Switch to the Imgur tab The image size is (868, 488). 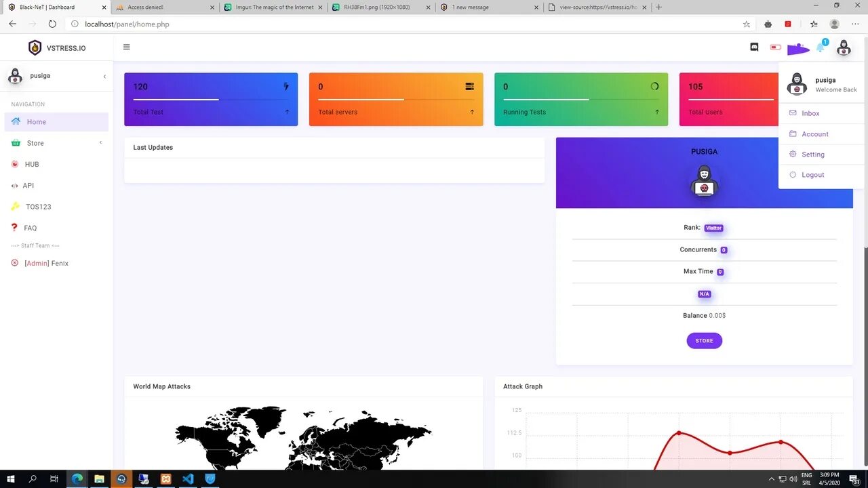coord(274,7)
